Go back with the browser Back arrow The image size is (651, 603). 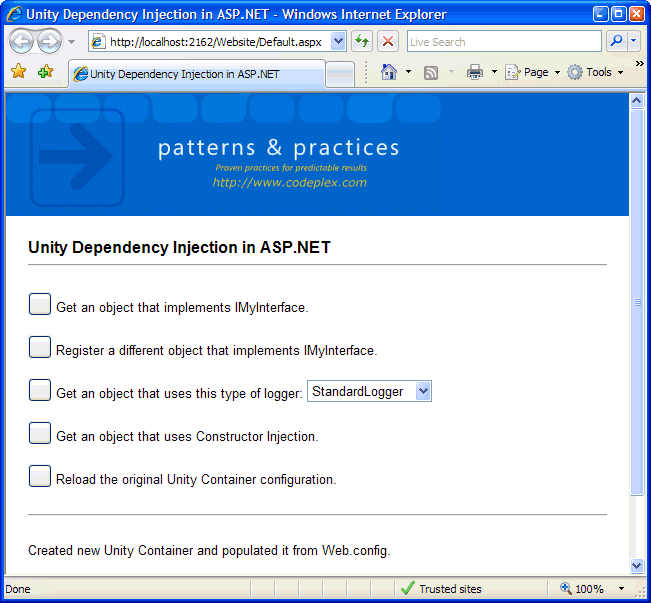[x=21, y=41]
